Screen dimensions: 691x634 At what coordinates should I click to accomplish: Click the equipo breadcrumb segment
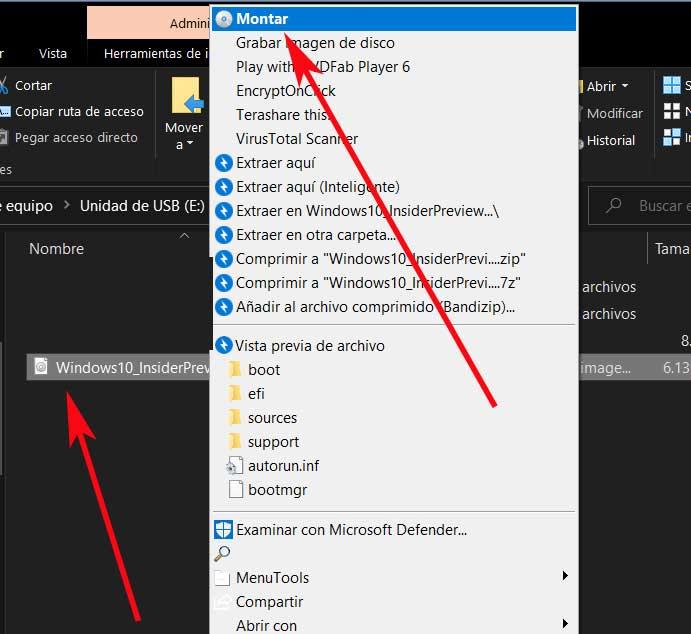tap(30, 206)
